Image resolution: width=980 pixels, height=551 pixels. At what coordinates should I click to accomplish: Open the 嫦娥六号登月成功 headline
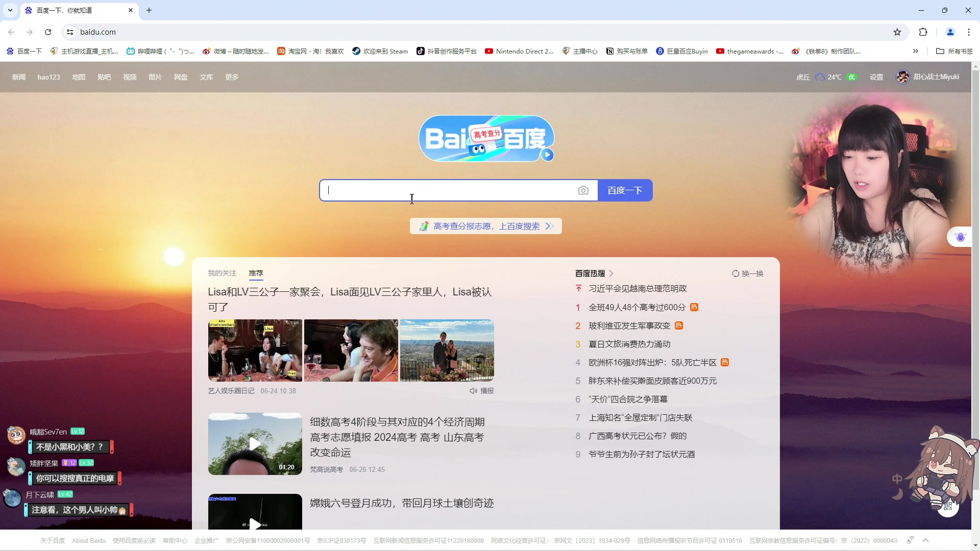pyautogui.click(x=402, y=503)
